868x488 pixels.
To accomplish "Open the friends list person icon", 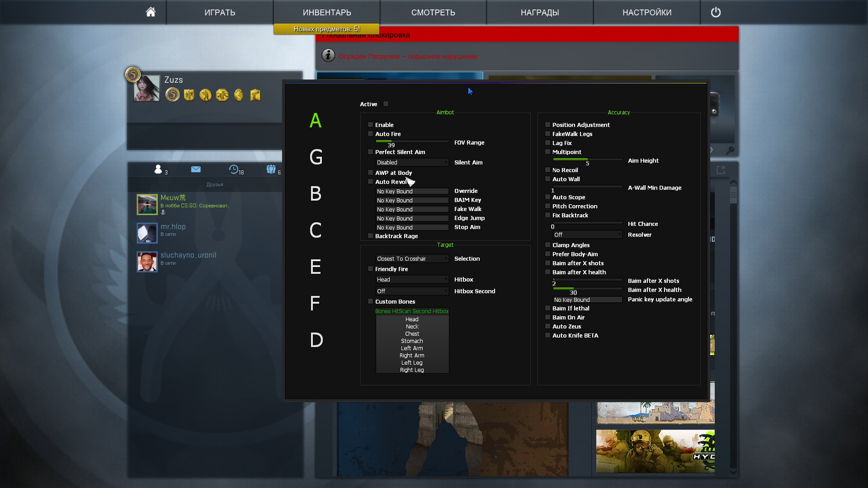I will (158, 169).
